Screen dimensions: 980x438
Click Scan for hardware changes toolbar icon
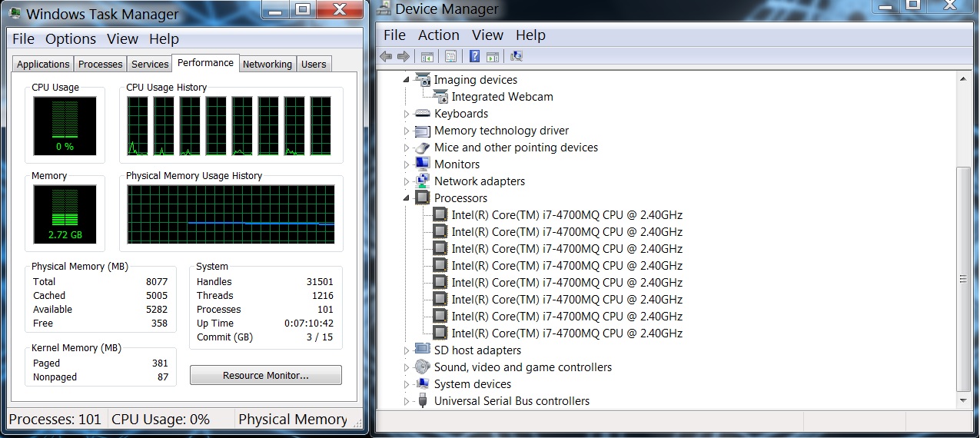pyautogui.click(x=517, y=56)
